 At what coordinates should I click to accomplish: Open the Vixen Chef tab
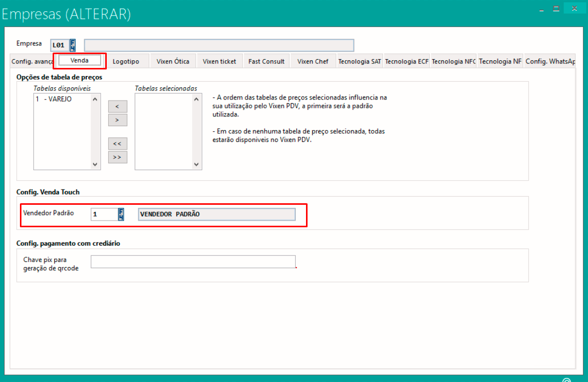tap(313, 61)
